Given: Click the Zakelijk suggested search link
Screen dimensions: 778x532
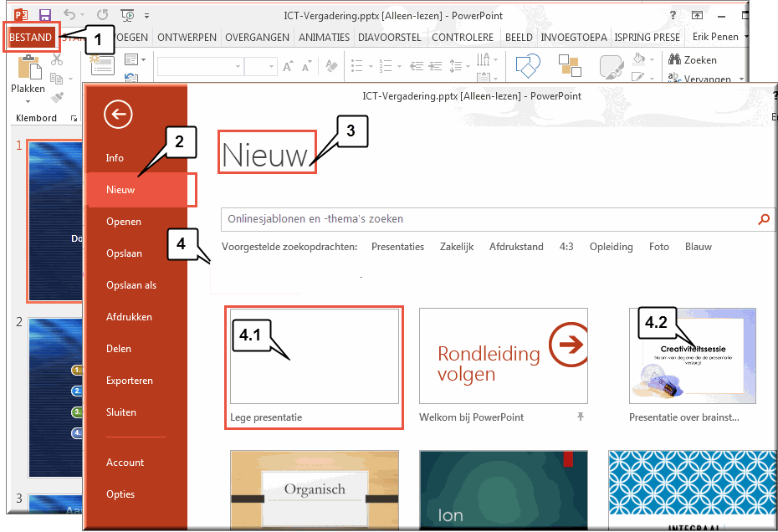Looking at the screenshot, I should [457, 247].
